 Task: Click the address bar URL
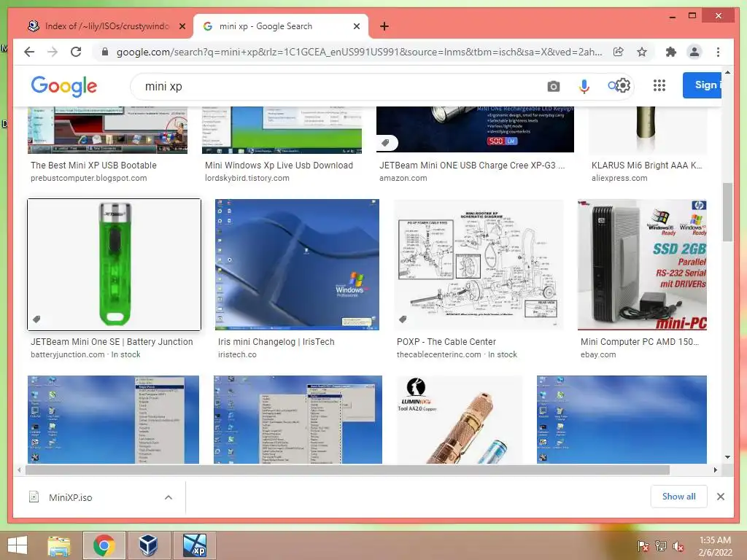(x=359, y=52)
